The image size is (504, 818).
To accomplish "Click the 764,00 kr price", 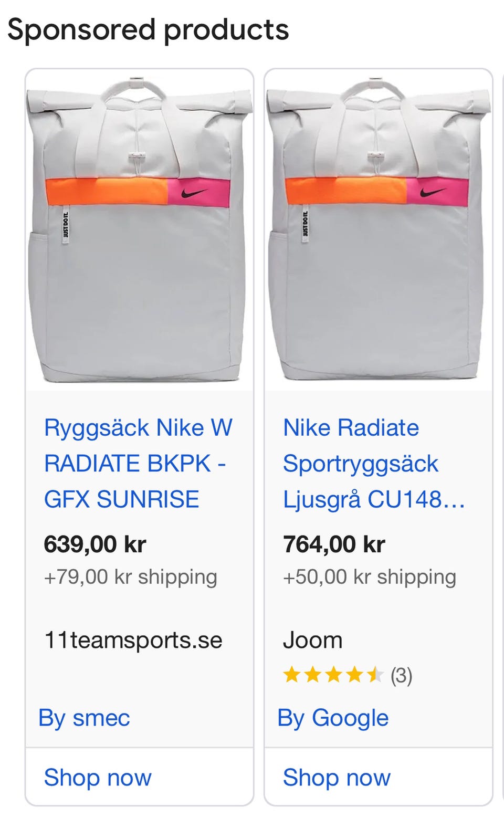I will click(x=334, y=544).
